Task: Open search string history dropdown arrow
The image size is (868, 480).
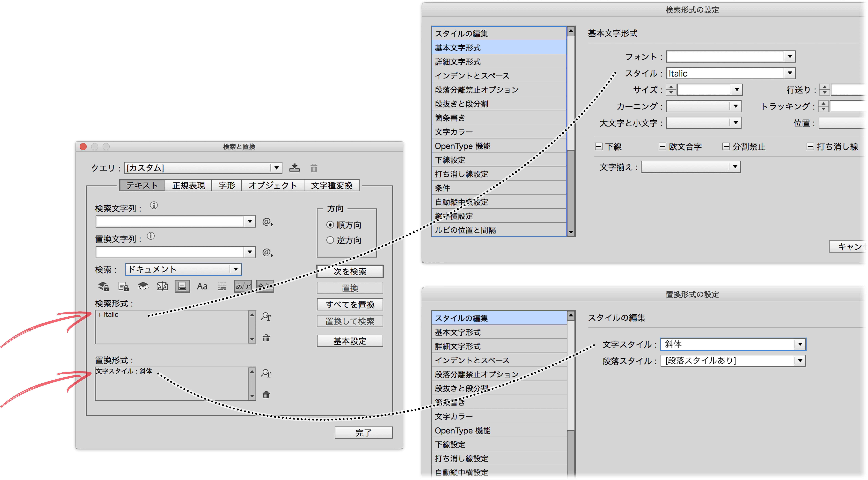Action: click(250, 222)
